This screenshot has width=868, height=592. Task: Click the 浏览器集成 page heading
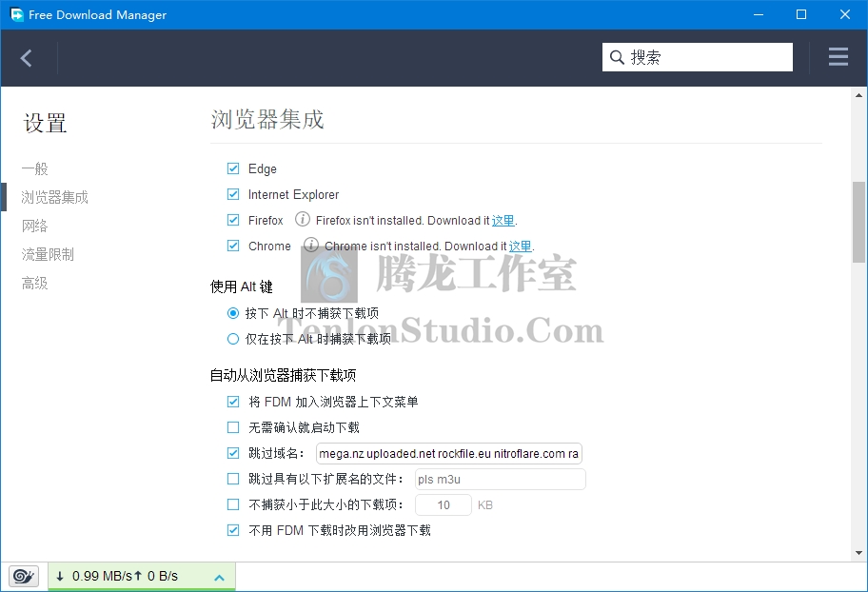click(x=267, y=119)
